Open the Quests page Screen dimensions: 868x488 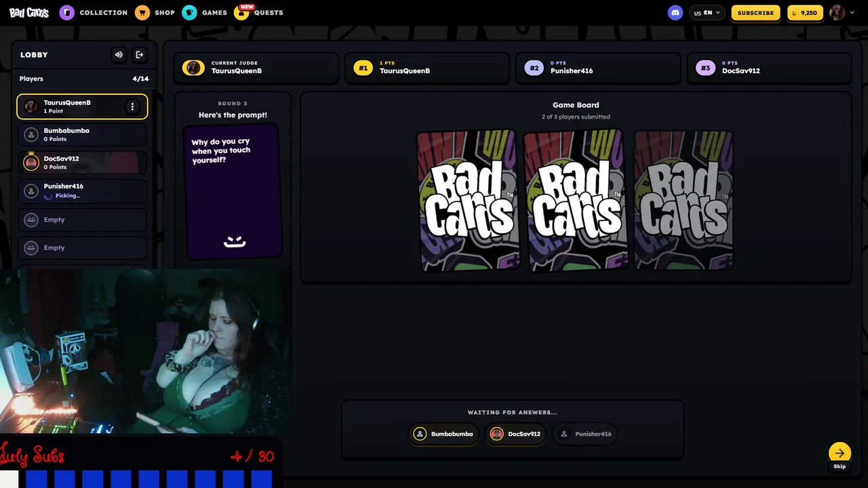[259, 12]
